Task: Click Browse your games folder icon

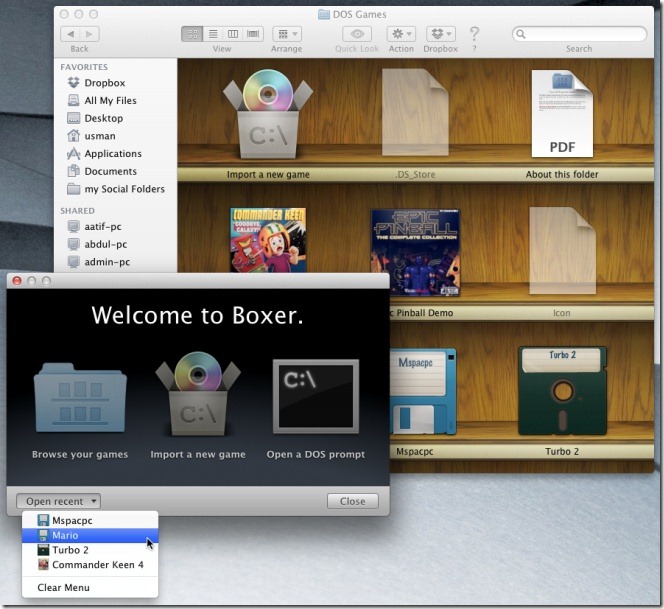Action: [x=80, y=398]
